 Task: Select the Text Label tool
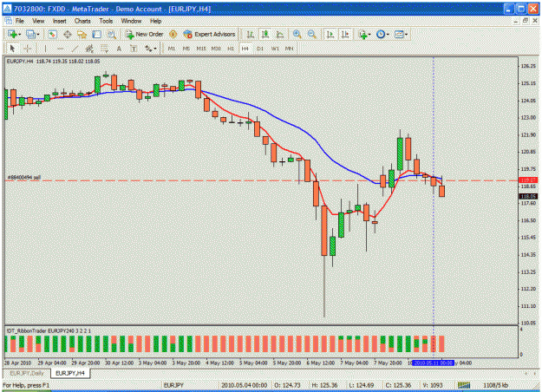point(134,49)
